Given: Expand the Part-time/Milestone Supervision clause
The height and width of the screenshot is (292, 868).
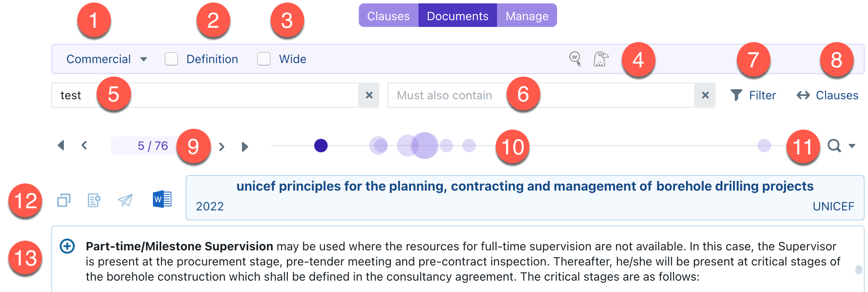Looking at the screenshot, I should click(x=67, y=246).
